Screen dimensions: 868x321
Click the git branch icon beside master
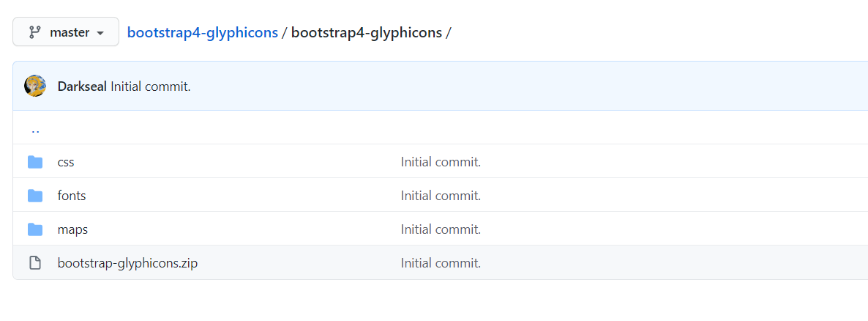35,33
